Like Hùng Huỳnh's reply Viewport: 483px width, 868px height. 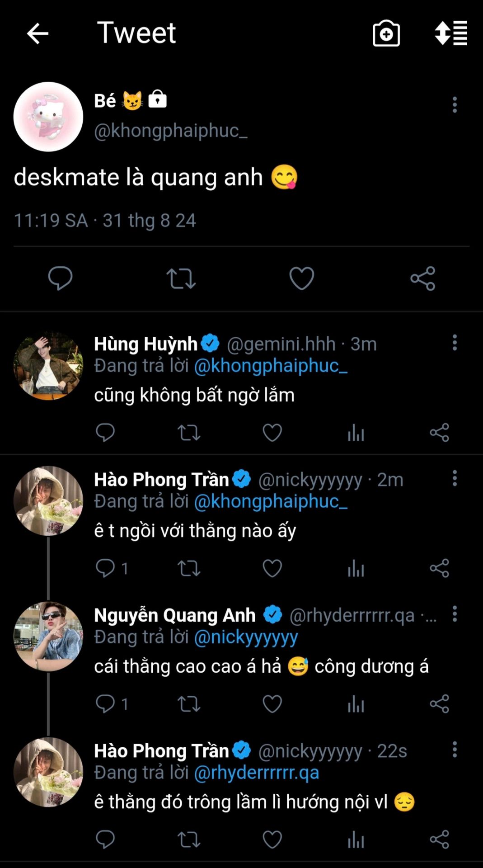[x=272, y=433]
